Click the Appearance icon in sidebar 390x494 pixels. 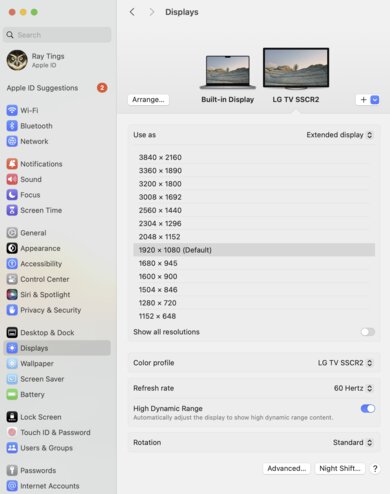point(12,248)
